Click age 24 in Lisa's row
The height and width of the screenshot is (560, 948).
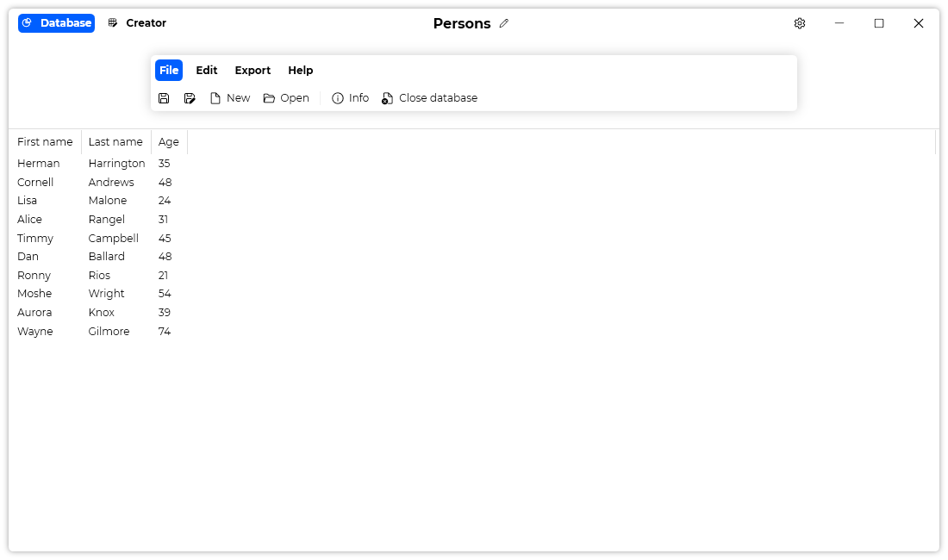[165, 200]
